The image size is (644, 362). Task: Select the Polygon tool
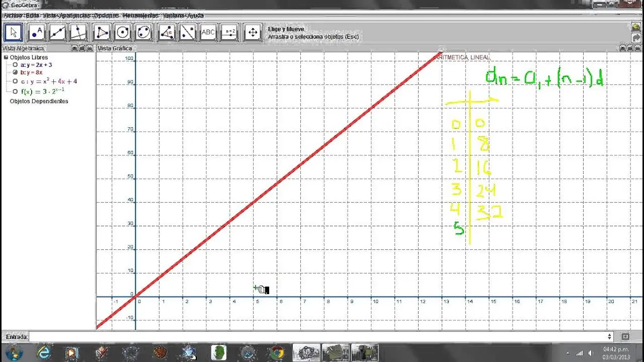tap(102, 33)
